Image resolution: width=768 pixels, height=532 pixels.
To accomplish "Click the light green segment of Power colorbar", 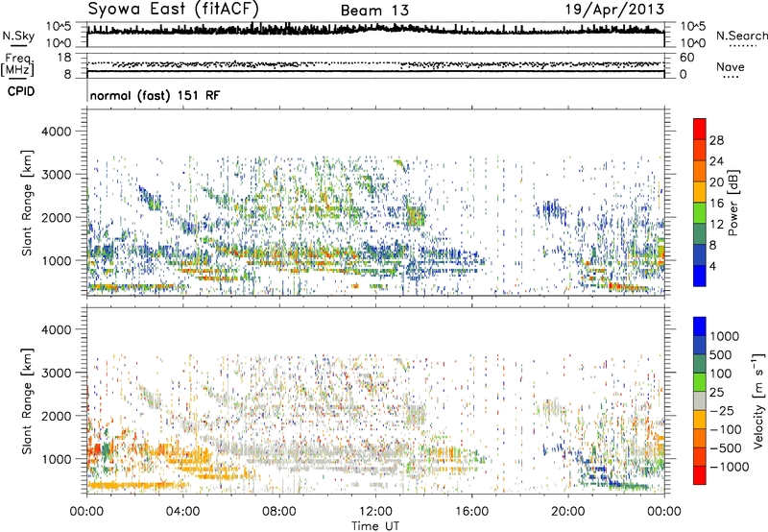I will 700,213.
